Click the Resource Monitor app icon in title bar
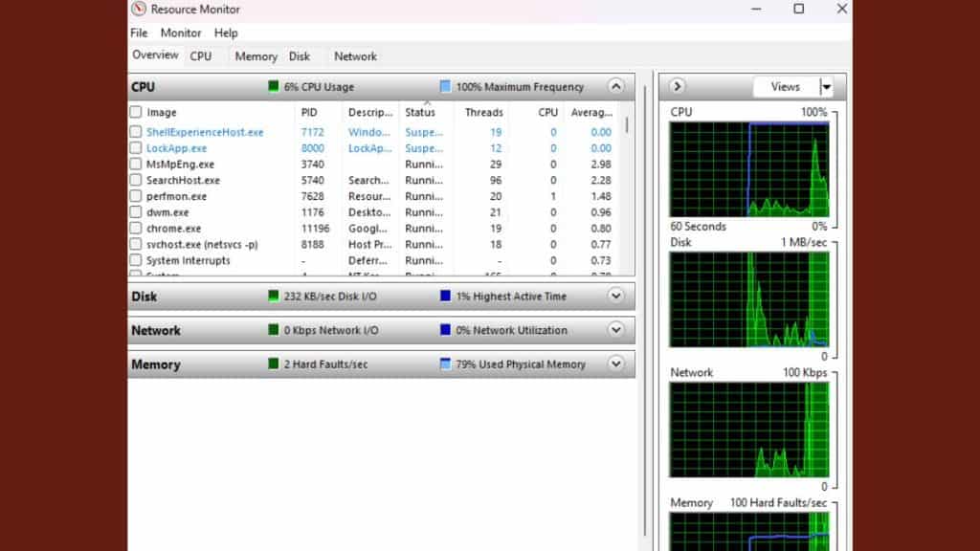 coord(140,10)
